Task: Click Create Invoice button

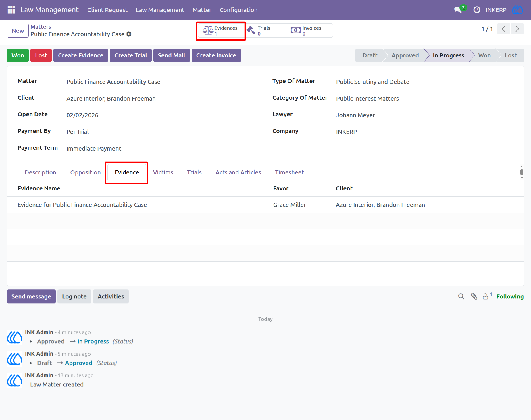Action: 216,55
